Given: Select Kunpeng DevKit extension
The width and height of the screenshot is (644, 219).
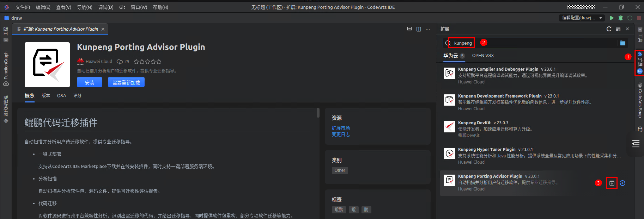Looking at the screenshot, I should (535, 129).
